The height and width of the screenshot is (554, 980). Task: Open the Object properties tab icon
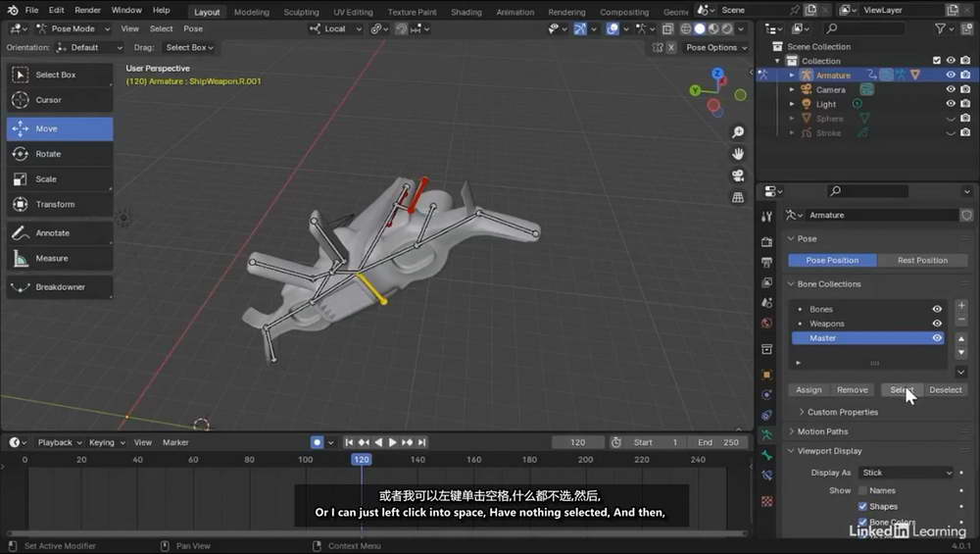click(767, 375)
